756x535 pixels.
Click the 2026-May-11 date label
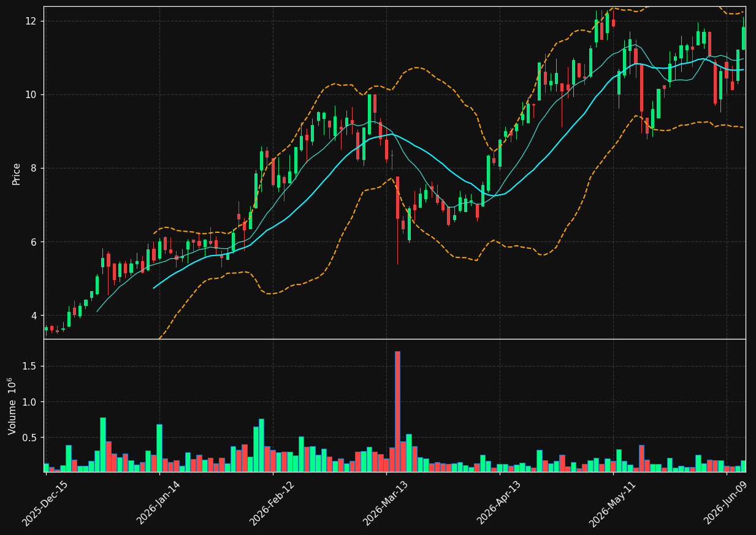[612, 503]
